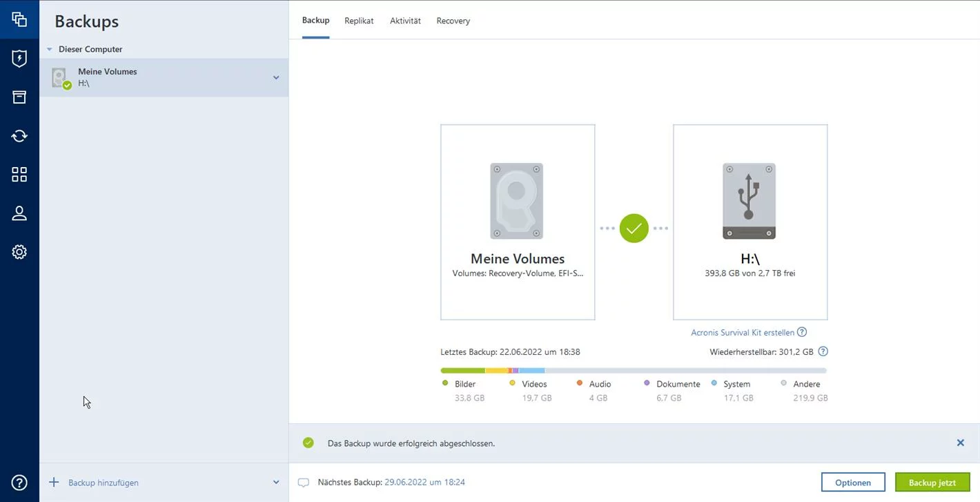
Task: Click help icon beside Acronis Survival Kit
Action: 802,332
